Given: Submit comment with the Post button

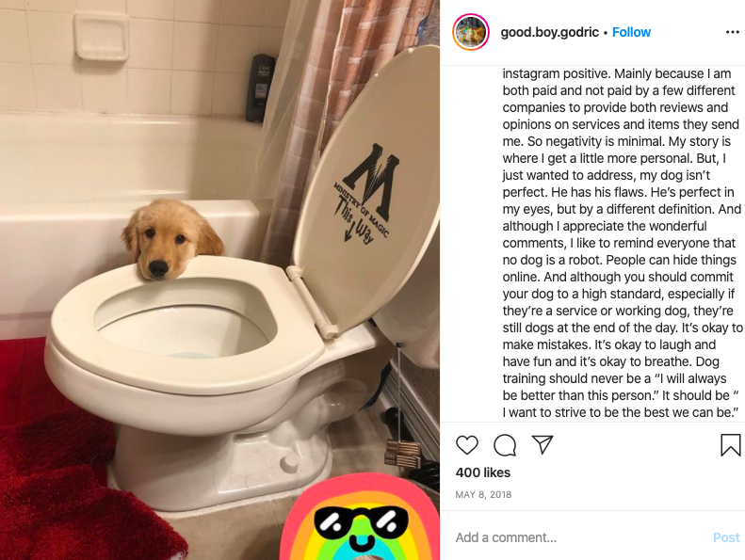Looking at the screenshot, I should point(726,537).
